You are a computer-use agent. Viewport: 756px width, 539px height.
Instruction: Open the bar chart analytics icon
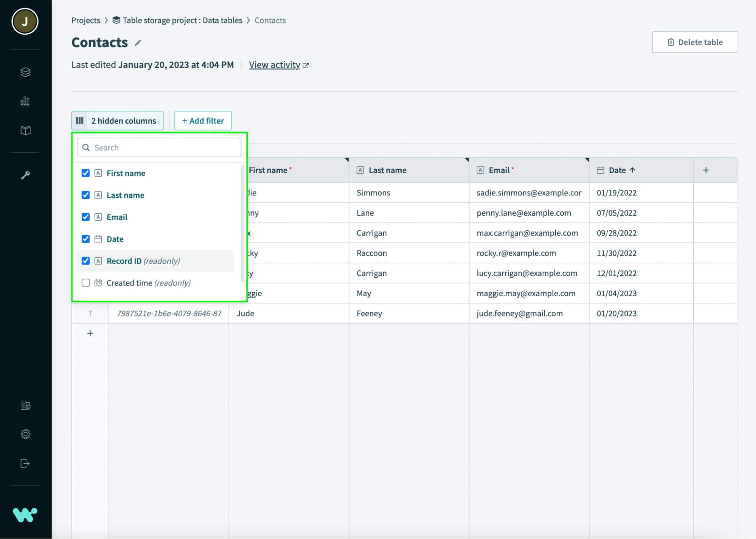[25, 101]
